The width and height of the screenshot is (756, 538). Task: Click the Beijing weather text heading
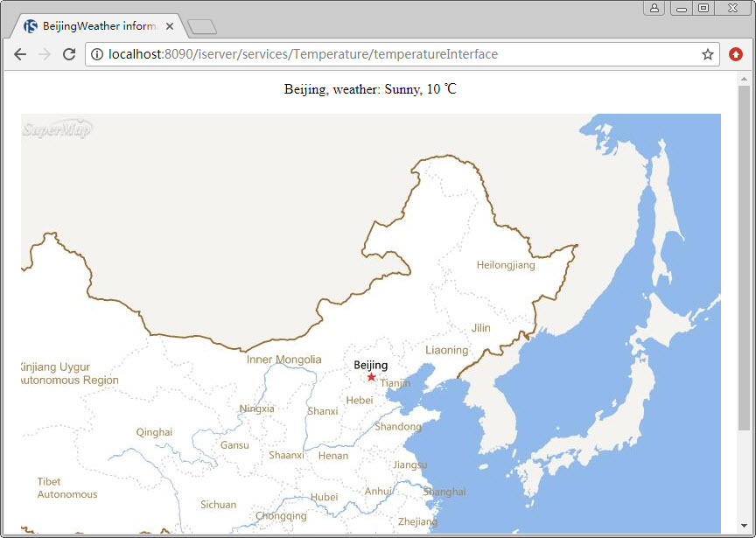coord(370,89)
